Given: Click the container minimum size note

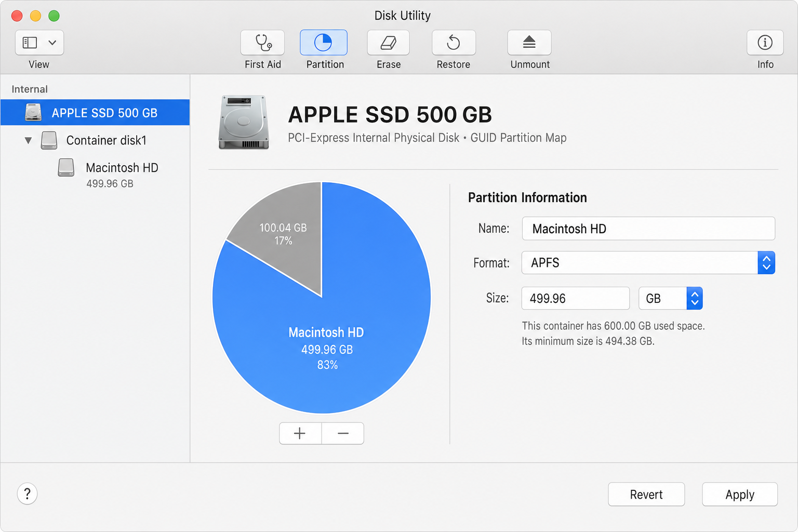Looking at the screenshot, I should (x=588, y=341).
